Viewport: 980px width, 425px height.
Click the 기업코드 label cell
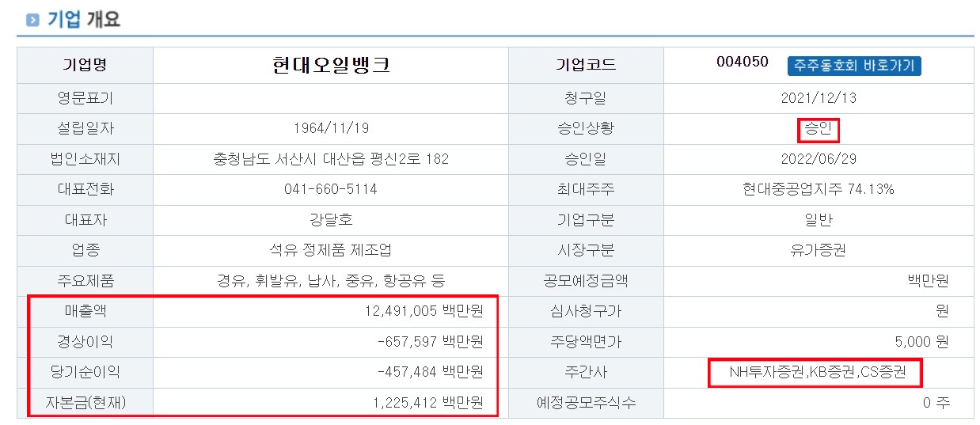[x=586, y=65]
